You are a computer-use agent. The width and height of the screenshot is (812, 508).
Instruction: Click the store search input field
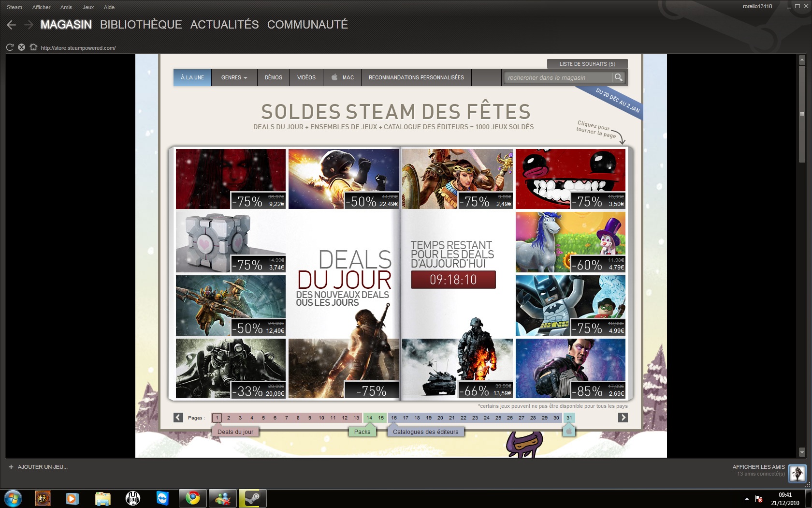558,77
